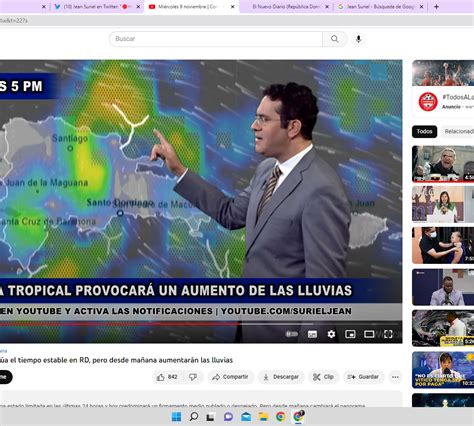474x426 pixels.
Task: Open the #TodosALa ad thumbnail with handball players
Action: tap(443, 73)
